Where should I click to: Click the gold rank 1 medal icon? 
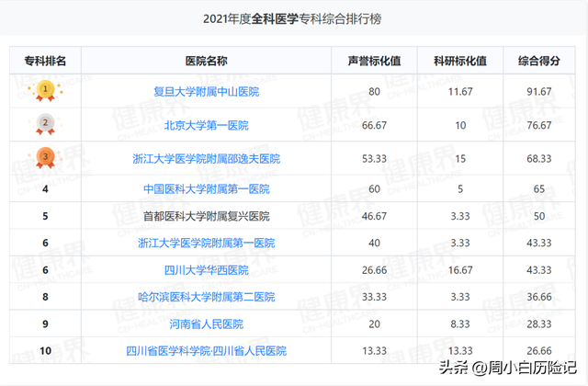pos(45,90)
